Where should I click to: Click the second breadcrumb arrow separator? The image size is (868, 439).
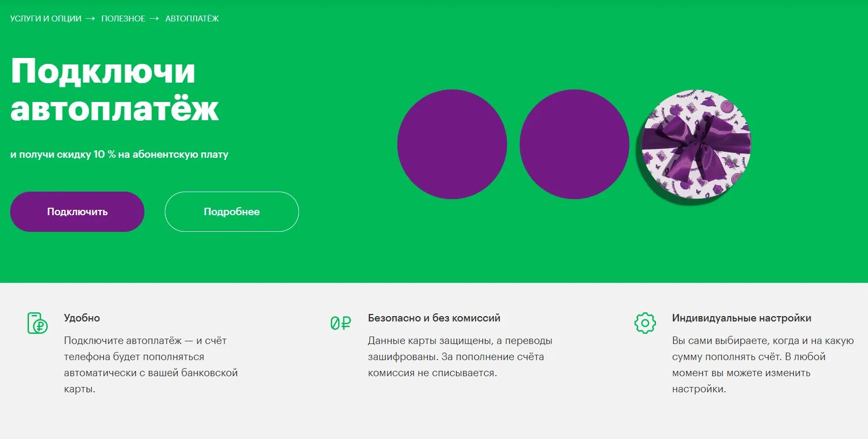(155, 18)
